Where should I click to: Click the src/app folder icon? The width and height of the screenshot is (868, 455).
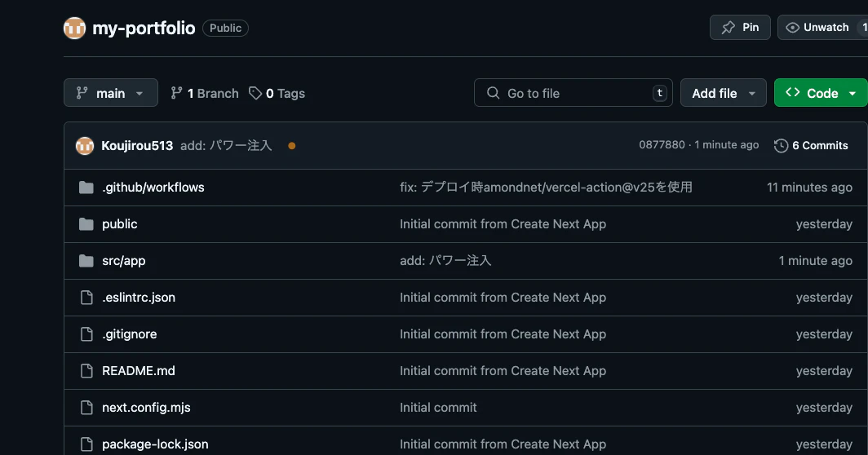(86, 261)
